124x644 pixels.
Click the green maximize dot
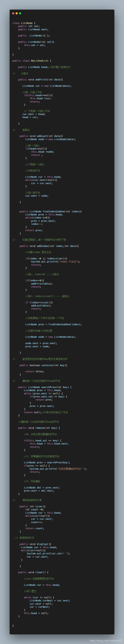point(20,13)
